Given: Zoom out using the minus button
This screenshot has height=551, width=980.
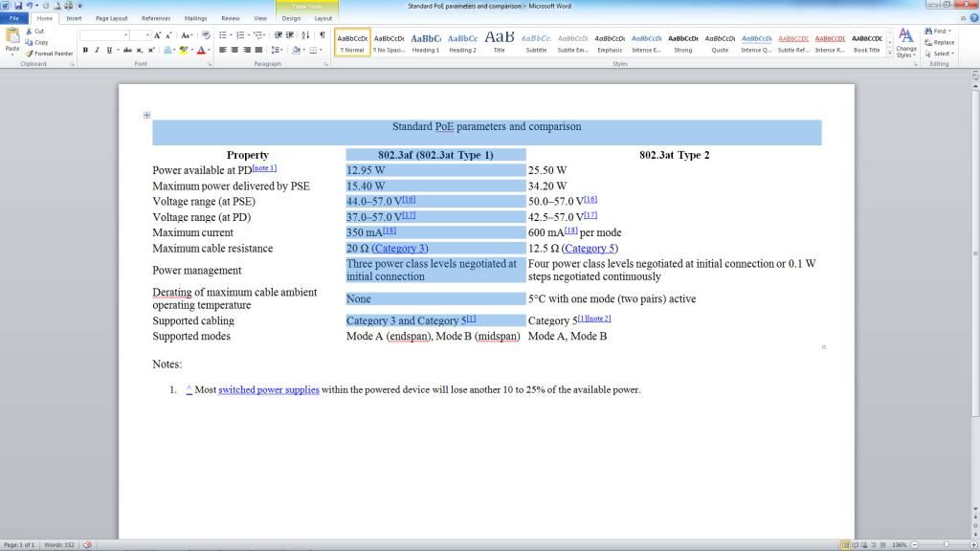Looking at the screenshot, I should tap(914, 544).
